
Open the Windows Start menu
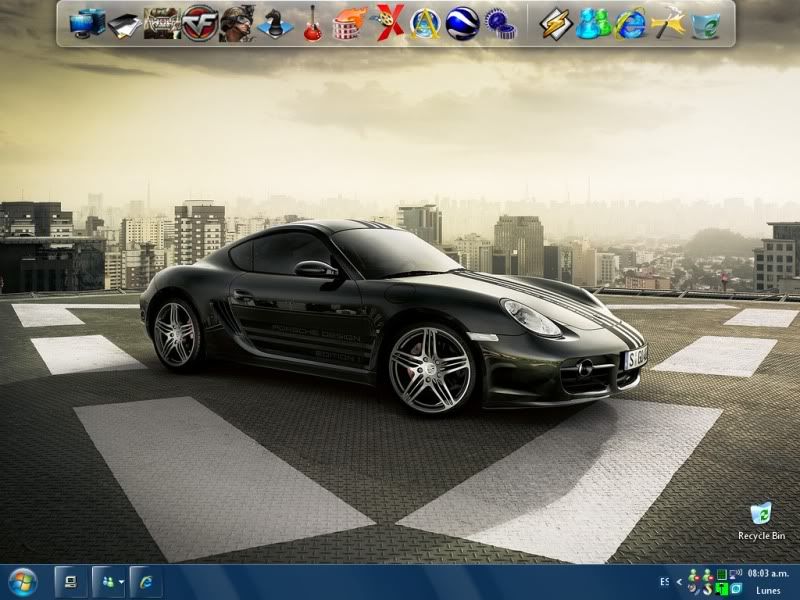pos(22,582)
